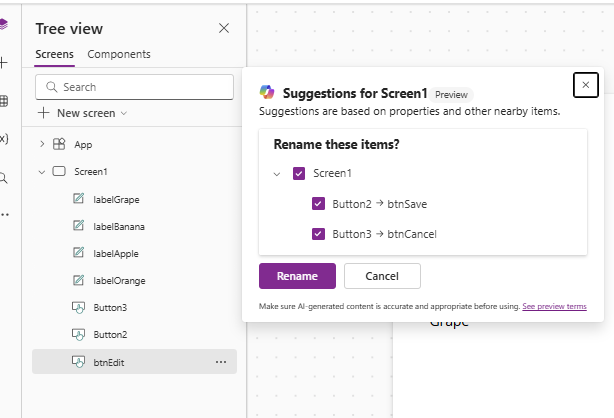Click the plus icon beside New screen
This screenshot has width=614, height=418.
43,113
